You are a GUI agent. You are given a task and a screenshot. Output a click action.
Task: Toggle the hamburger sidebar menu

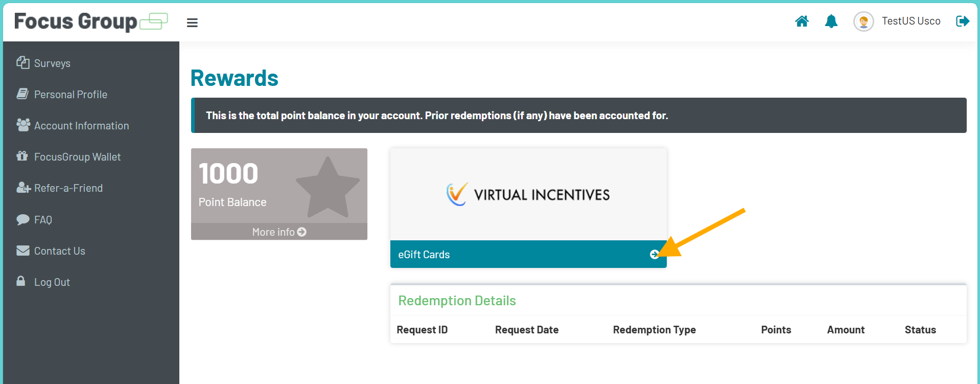[192, 22]
